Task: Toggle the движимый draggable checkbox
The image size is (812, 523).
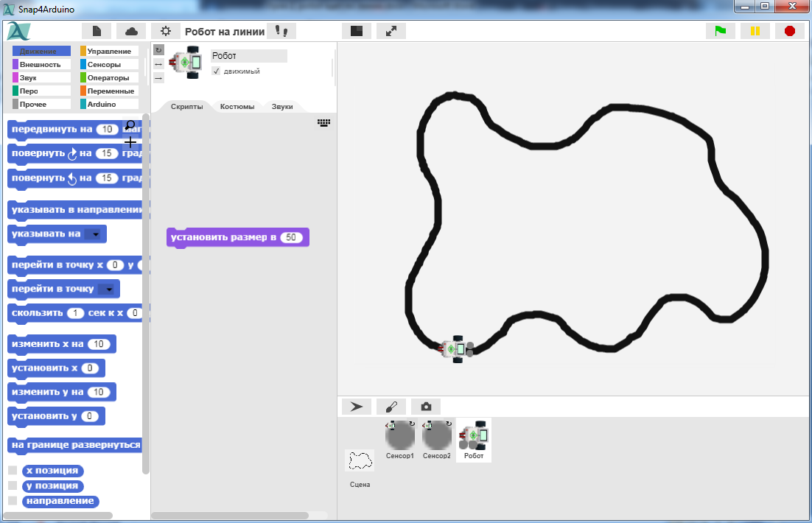Action: click(217, 71)
